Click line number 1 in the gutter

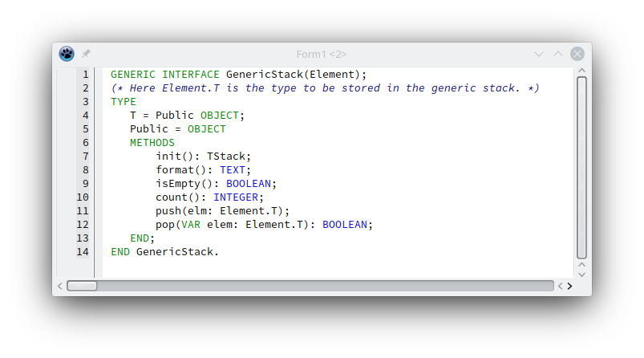tap(86, 75)
